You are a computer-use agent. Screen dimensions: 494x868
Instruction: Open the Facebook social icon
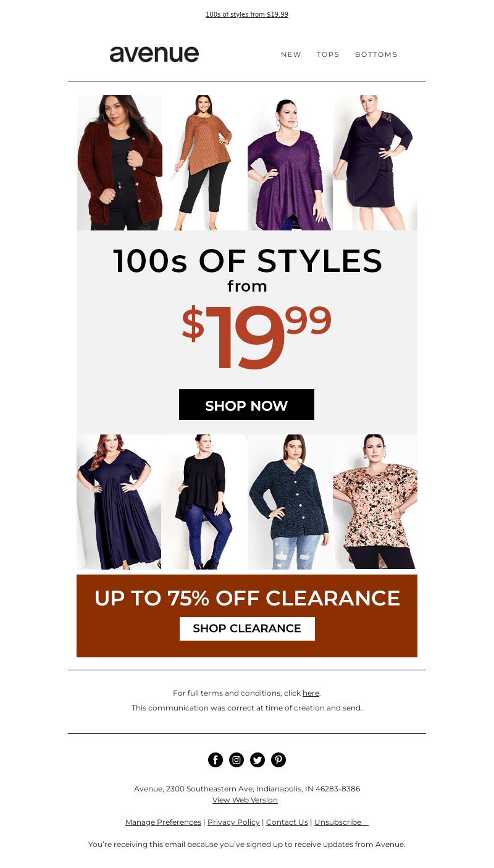tap(216, 760)
